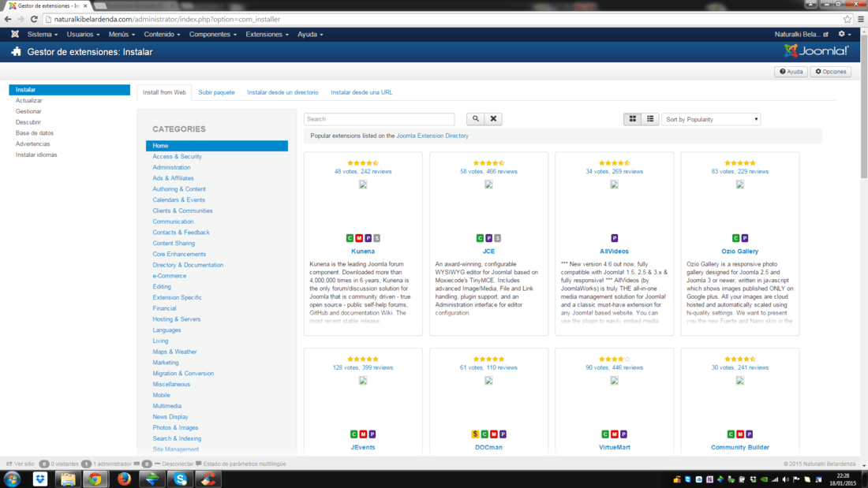Image resolution: width=868 pixels, height=488 pixels.
Task: Click the Community Builder title link
Action: click(x=740, y=448)
